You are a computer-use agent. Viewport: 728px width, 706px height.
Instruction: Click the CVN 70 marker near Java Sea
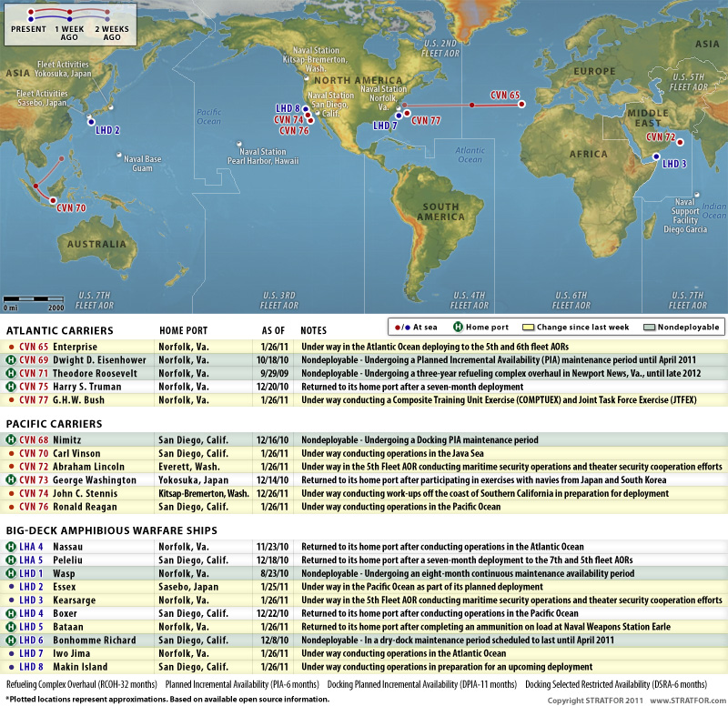53,200
